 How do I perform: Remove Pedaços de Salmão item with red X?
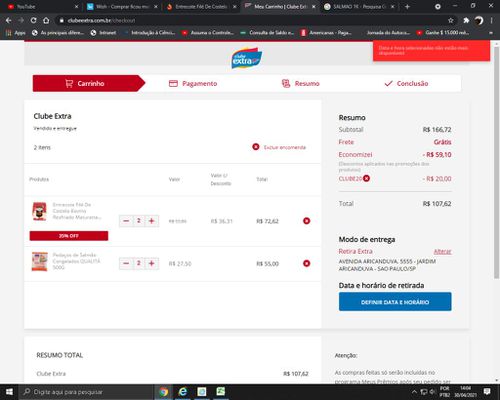coord(306,263)
